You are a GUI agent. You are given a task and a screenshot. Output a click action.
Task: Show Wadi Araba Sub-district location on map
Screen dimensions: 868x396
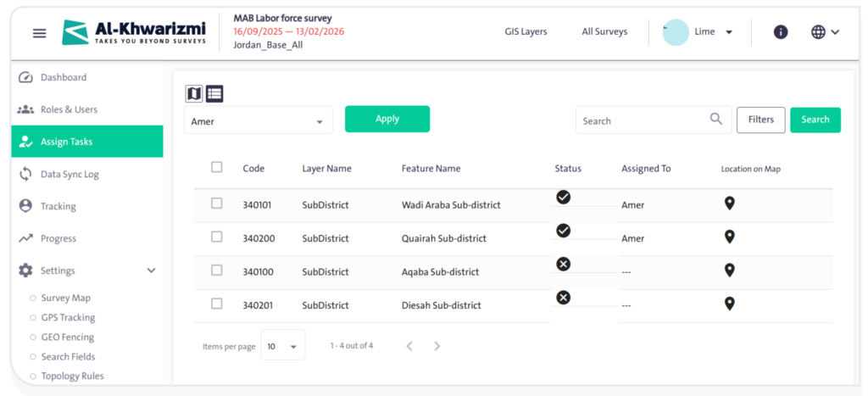[x=729, y=204]
